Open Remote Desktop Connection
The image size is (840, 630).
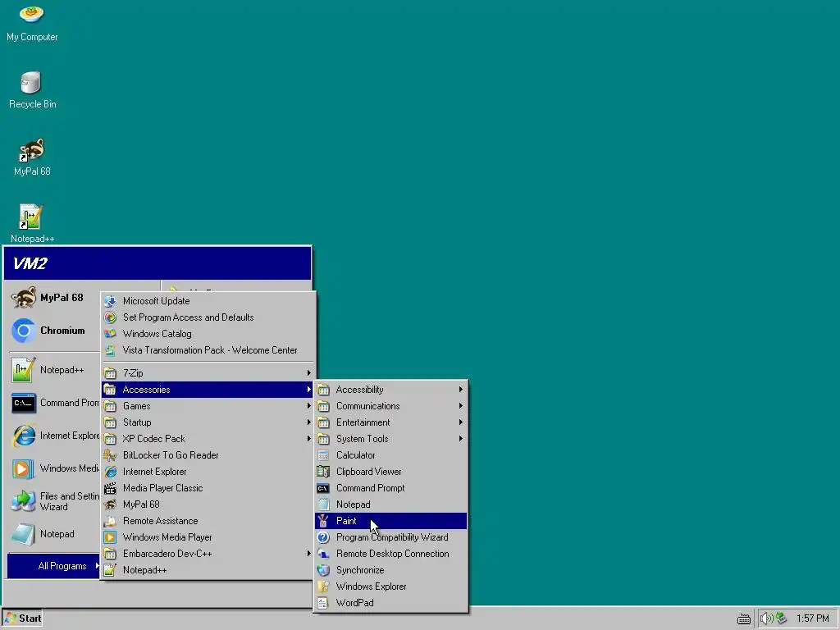[391, 554]
